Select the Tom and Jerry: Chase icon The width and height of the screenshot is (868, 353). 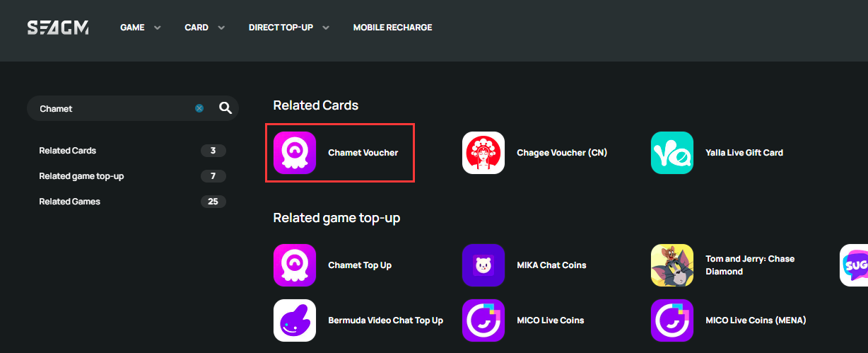pyautogui.click(x=672, y=265)
